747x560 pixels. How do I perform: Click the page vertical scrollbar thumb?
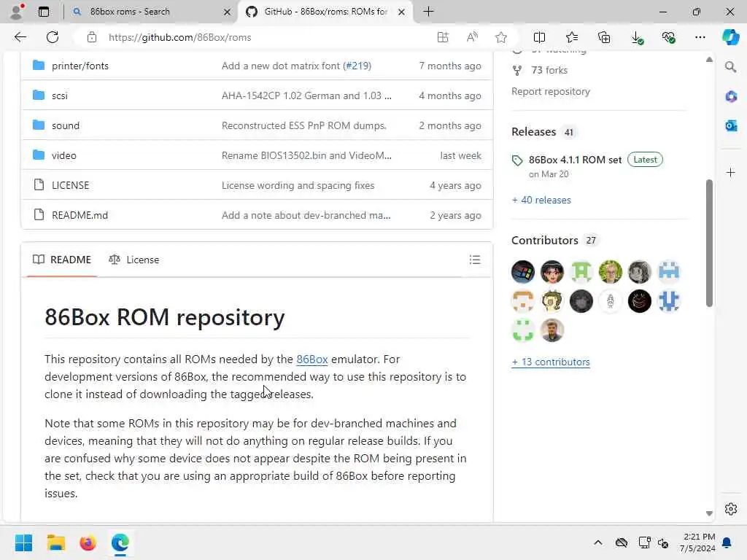(x=709, y=243)
